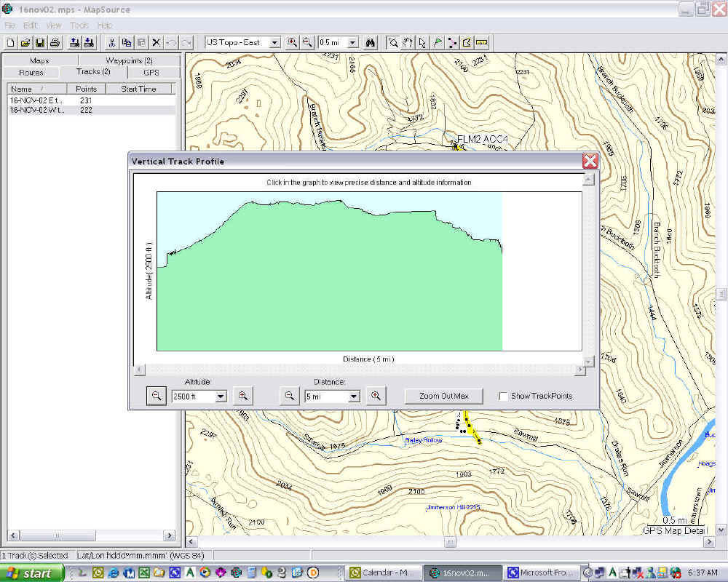Launch Excel from quick launch bar
The height and width of the screenshot is (582, 728).
[x=144, y=573]
